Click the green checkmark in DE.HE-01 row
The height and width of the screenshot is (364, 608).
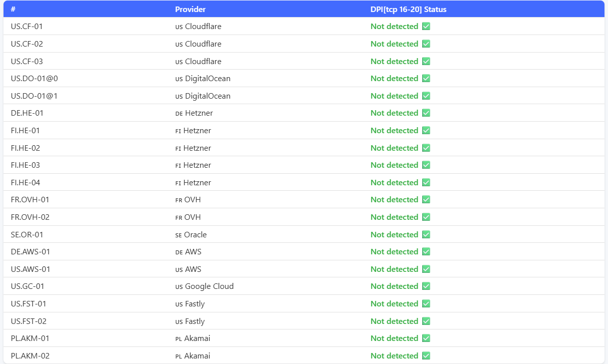pos(426,113)
